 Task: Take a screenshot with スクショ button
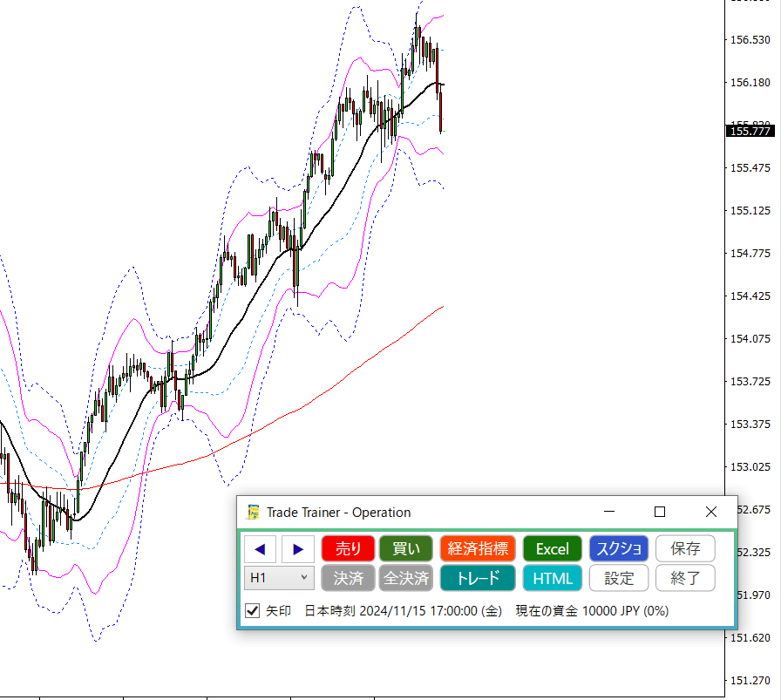tap(619, 548)
